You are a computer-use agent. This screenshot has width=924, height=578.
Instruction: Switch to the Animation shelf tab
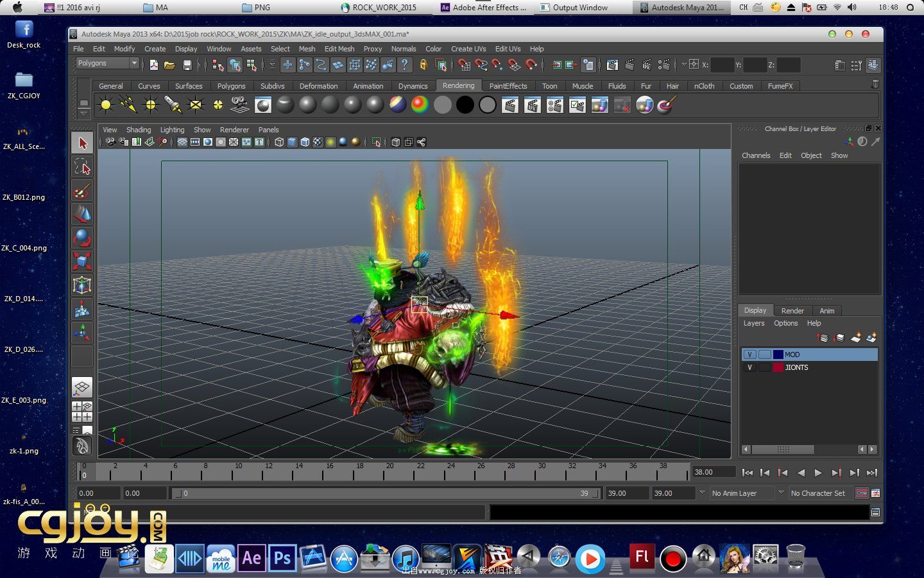[368, 86]
